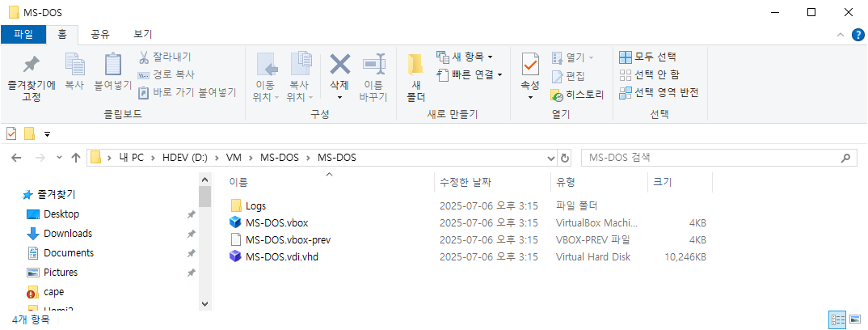The image size is (868, 330).
Task: Choose 경로 복사 in clipboard group
Action: click(x=166, y=74)
